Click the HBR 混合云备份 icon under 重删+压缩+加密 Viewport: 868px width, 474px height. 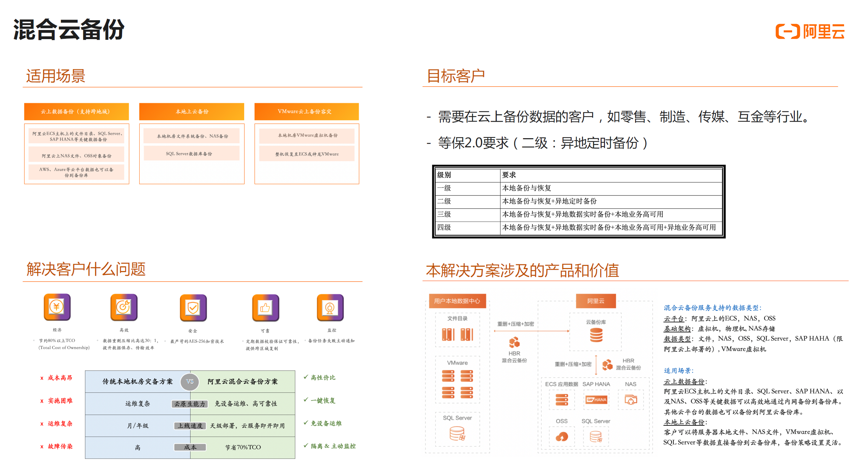coord(514,342)
